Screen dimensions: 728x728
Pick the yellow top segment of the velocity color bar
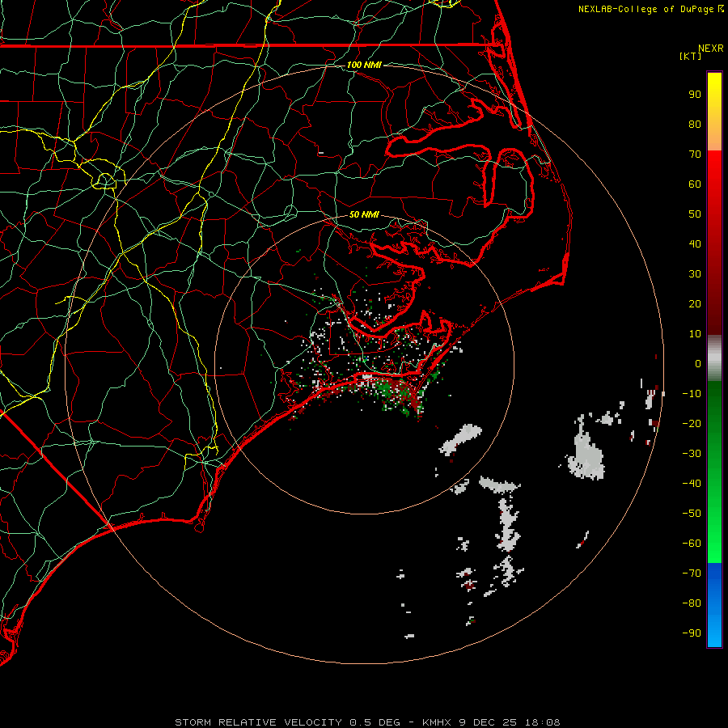click(x=714, y=112)
